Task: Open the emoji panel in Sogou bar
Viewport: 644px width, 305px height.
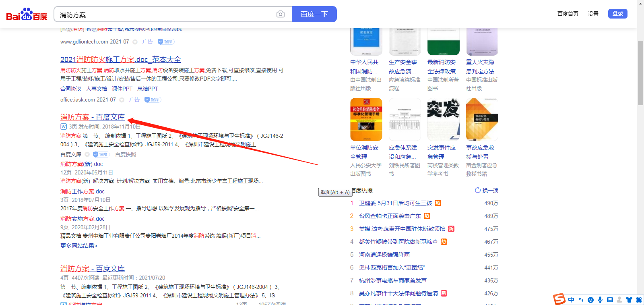Action: (590, 300)
